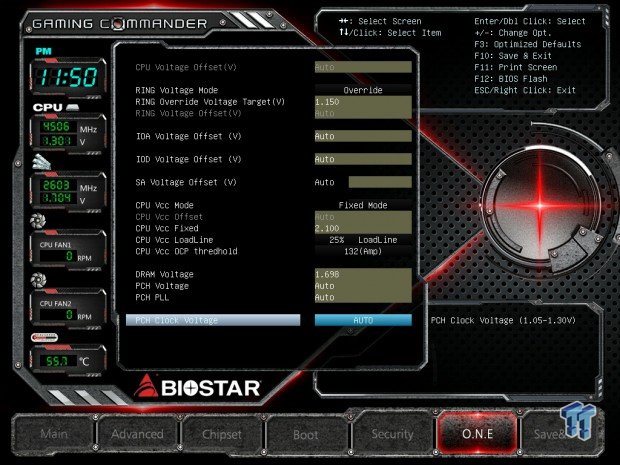The width and height of the screenshot is (620, 465).
Task: Click the F11: Print Screen hint
Action: click(516, 67)
